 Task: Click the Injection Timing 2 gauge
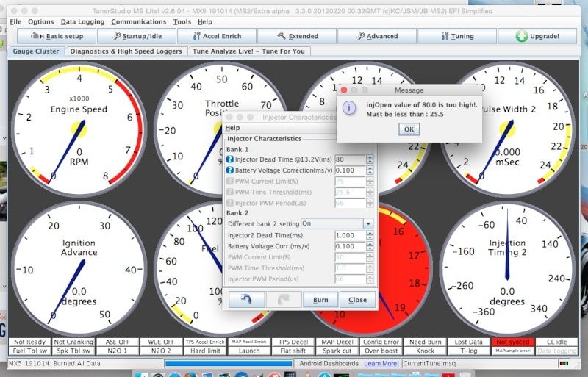pyautogui.click(x=507, y=269)
